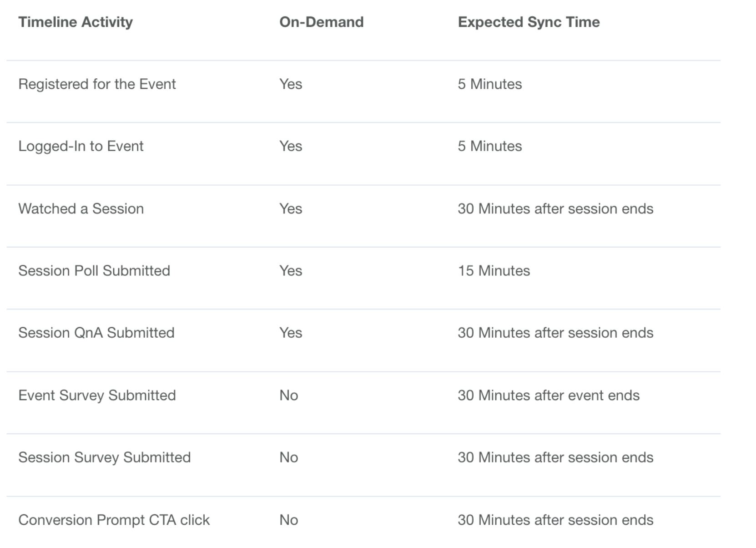
Task: Click Yes in Session Poll Submitted row
Action: point(291,270)
